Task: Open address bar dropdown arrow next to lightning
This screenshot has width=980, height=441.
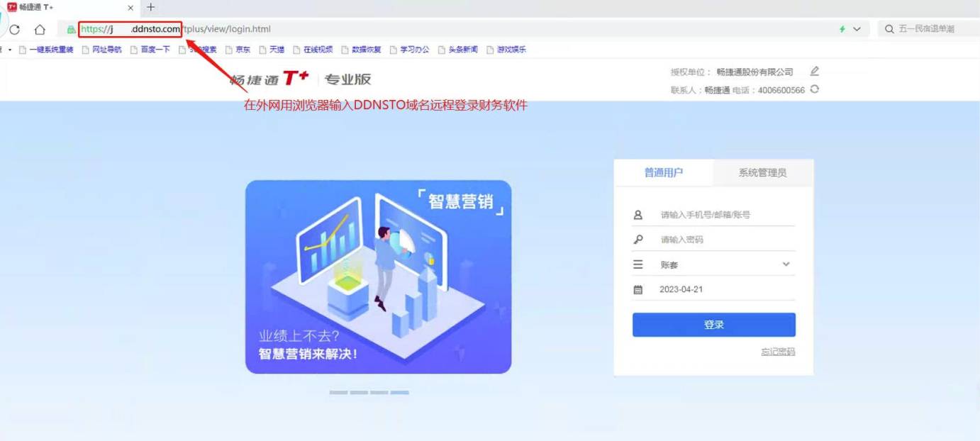Action: (857, 29)
